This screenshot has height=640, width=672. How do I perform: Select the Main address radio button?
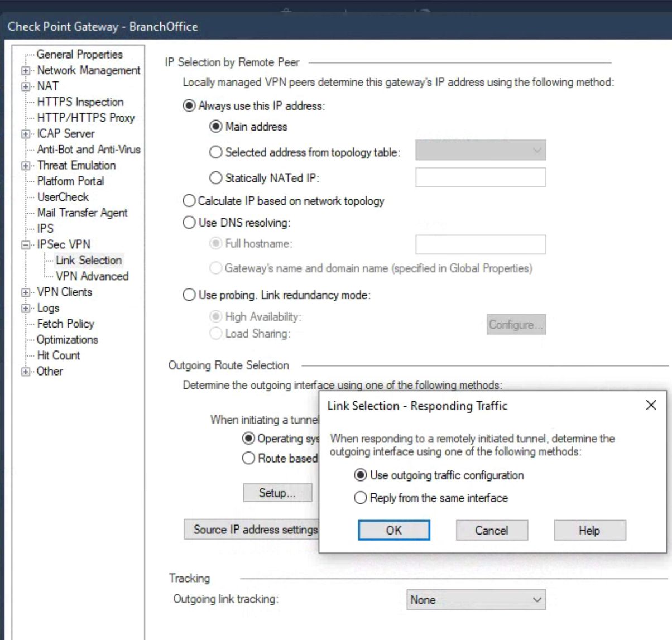[x=215, y=127]
